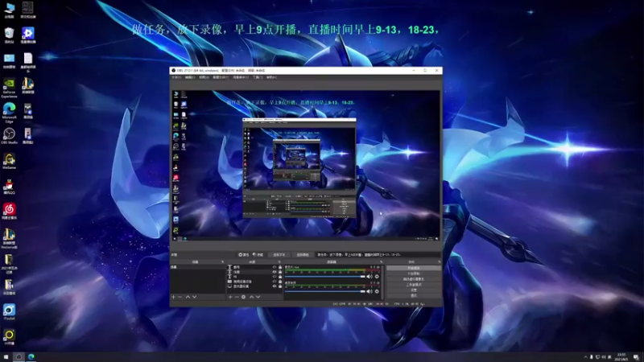Open the 视图(V) View menu in OBS
Viewport: 644px width, 362px height.
[204, 77]
